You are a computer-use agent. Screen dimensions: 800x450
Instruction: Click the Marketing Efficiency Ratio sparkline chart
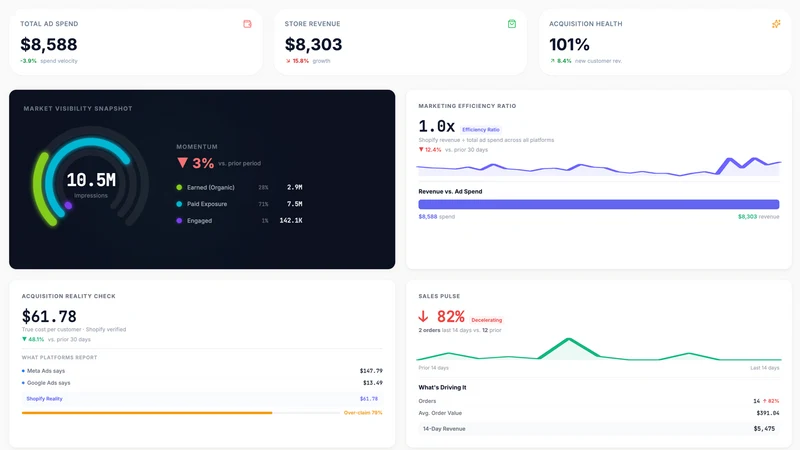point(598,166)
